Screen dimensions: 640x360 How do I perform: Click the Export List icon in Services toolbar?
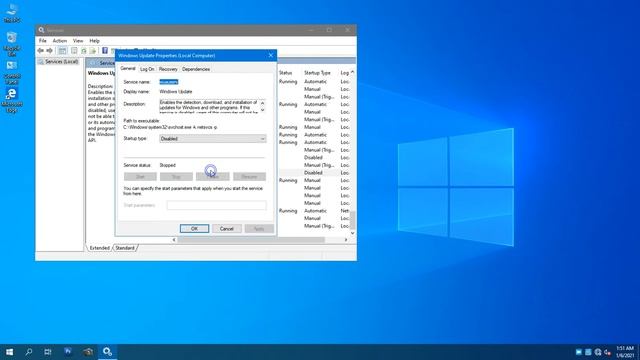click(93, 51)
